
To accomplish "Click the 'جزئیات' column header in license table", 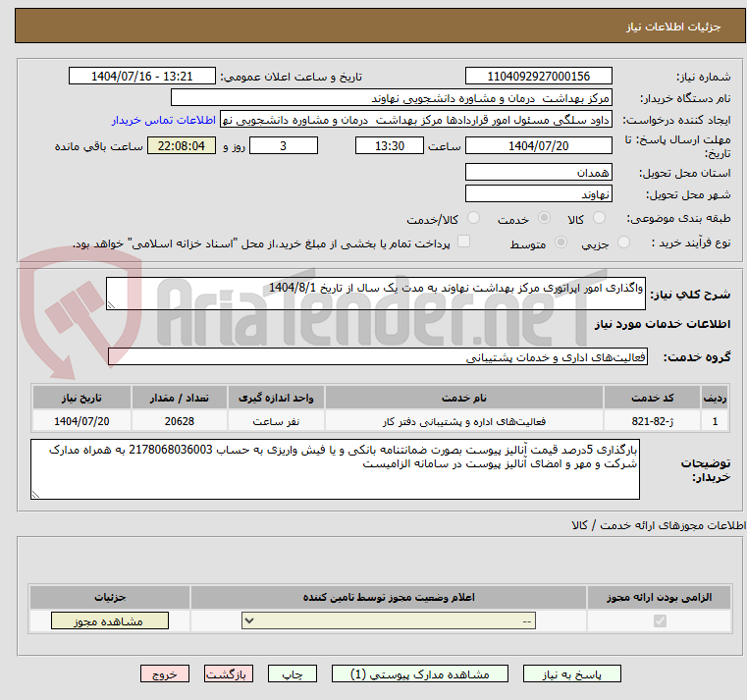I will pyautogui.click(x=110, y=597).
